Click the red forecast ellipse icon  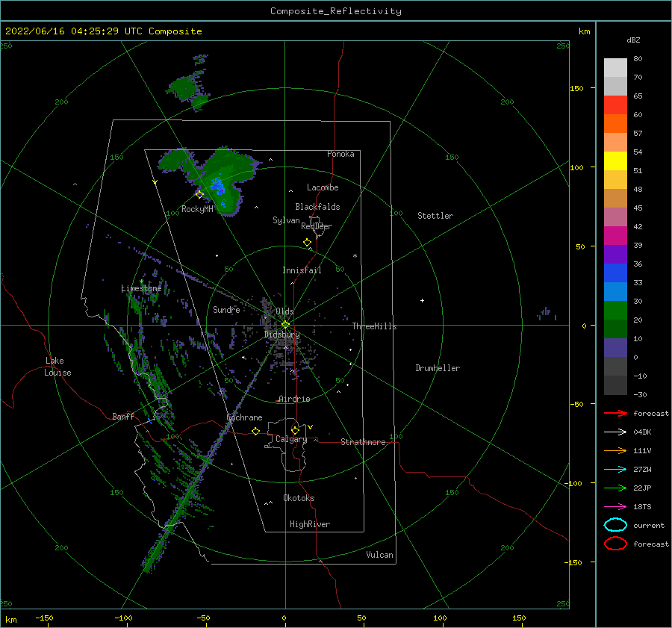pos(615,544)
